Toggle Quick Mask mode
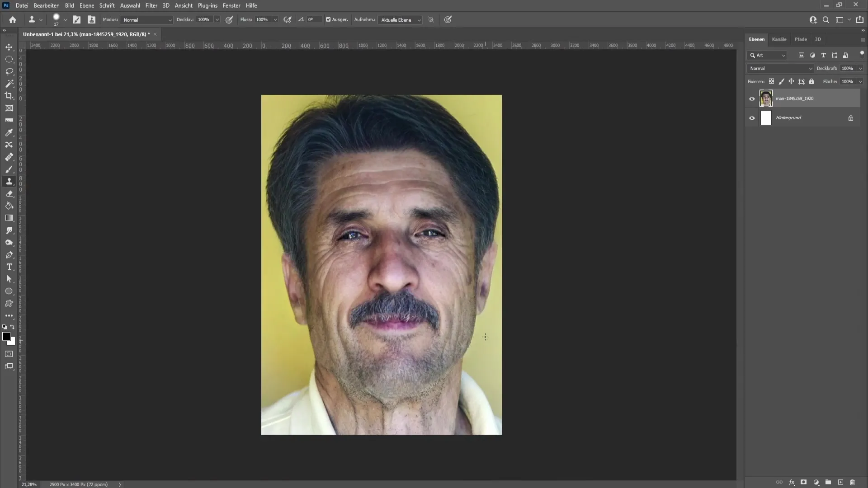The height and width of the screenshot is (488, 868). click(9, 354)
